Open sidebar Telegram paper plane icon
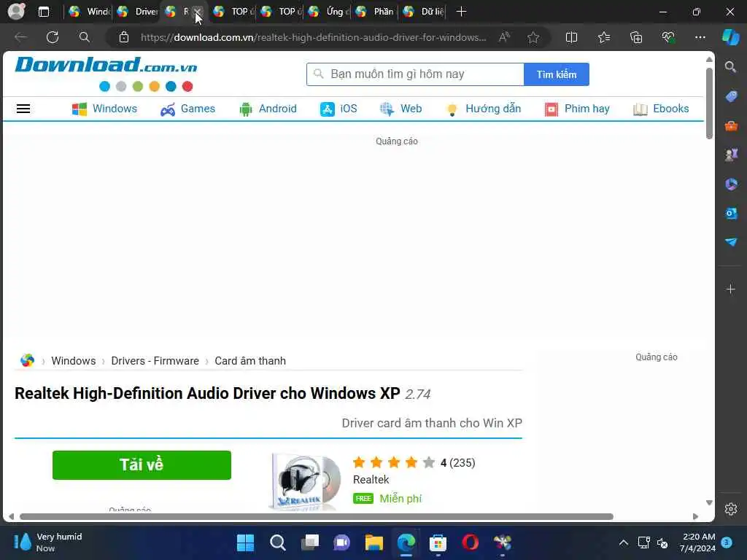Viewport: 747px width, 560px height. click(x=731, y=242)
